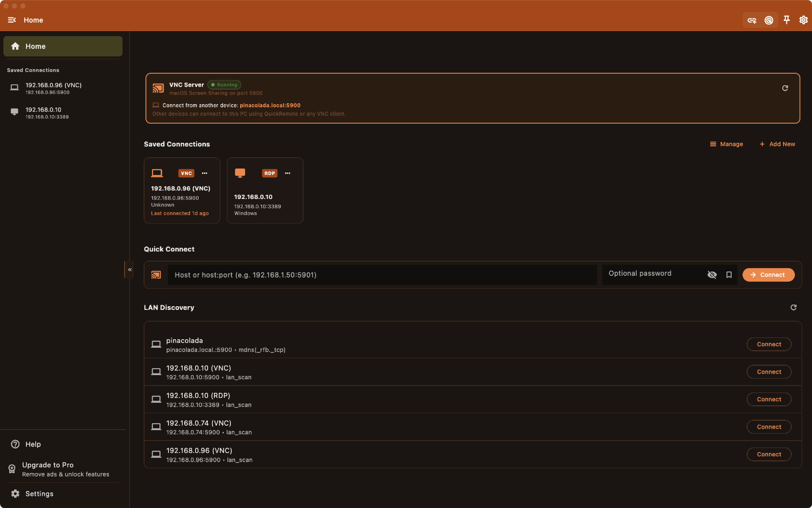
Task: Click the Saved Connections sidebar heading
Action: coord(33,70)
